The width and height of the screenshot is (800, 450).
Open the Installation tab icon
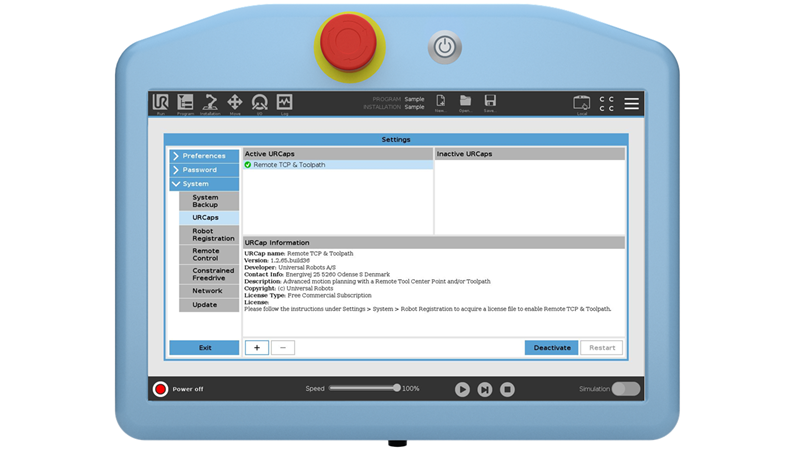click(210, 104)
